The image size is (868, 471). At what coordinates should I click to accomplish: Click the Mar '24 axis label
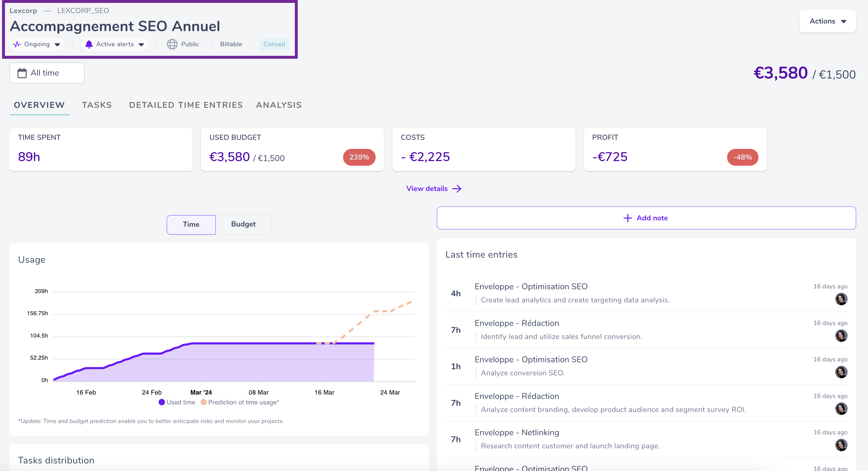coord(201,392)
